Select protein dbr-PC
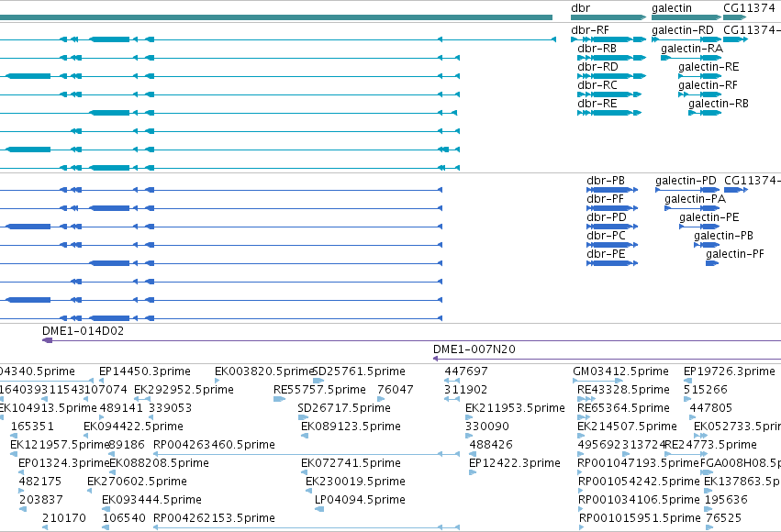Screen dimensions: 781x532 click(x=606, y=236)
